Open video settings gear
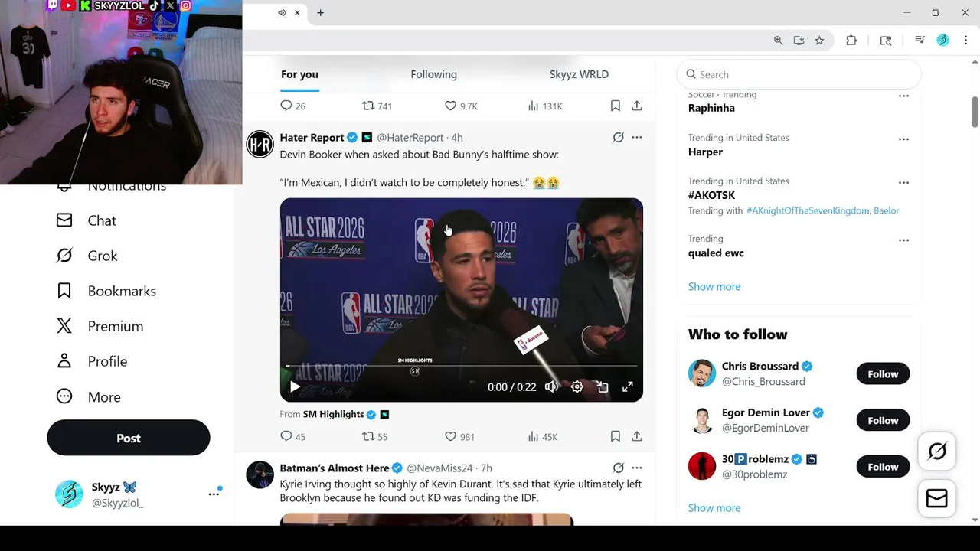 (x=577, y=387)
